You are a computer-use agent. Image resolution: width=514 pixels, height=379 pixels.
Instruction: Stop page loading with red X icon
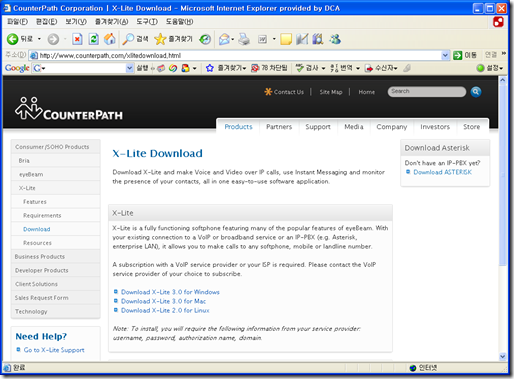pyautogui.click(x=77, y=39)
